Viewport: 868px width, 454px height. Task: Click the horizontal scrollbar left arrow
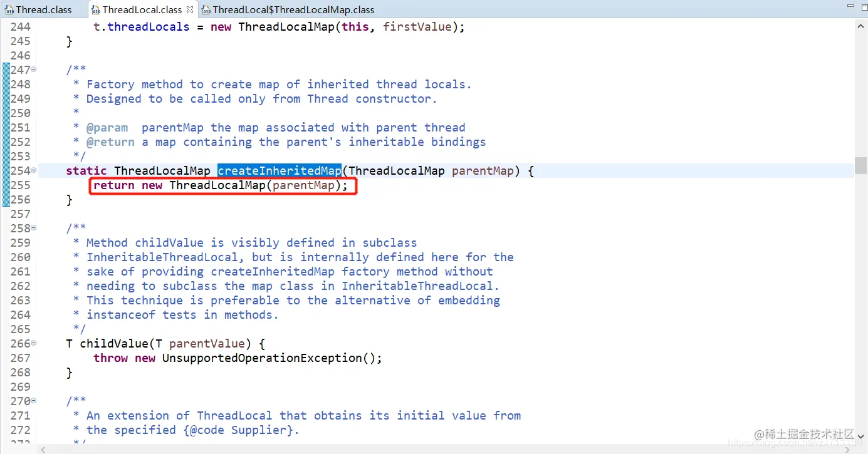point(43,448)
